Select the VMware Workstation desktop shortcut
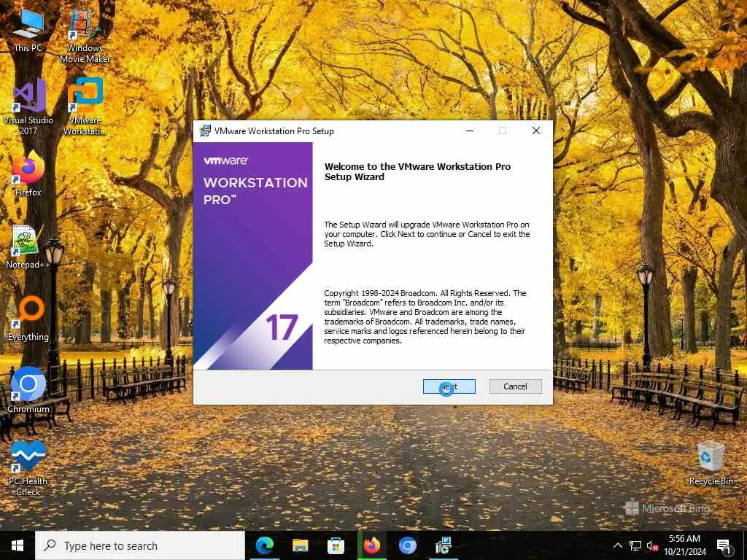 [85, 107]
